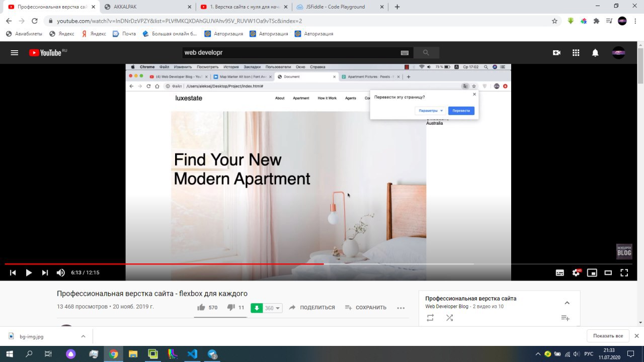Screen dimensions: 644x362
Task: Click the YouTube search magnifier button
Action: click(x=426, y=52)
